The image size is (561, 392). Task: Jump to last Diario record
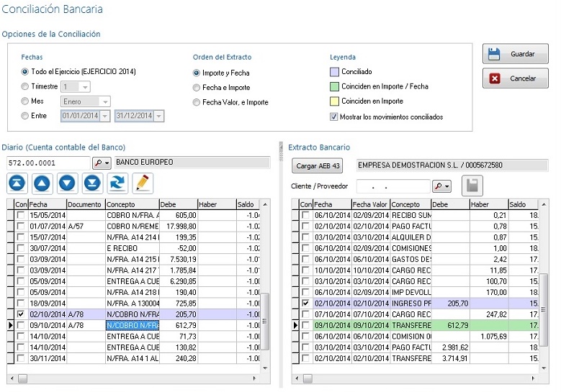tap(91, 183)
